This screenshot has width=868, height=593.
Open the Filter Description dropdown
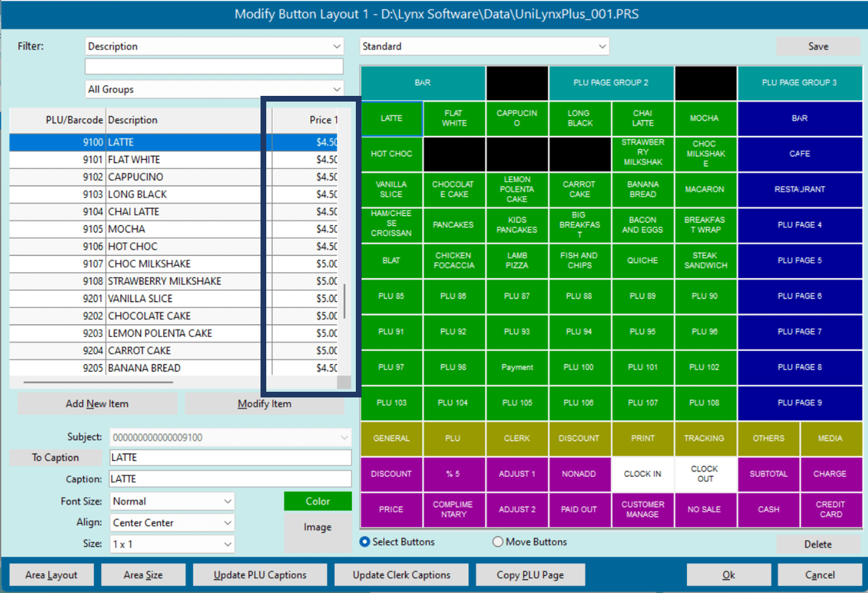[214, 46]
